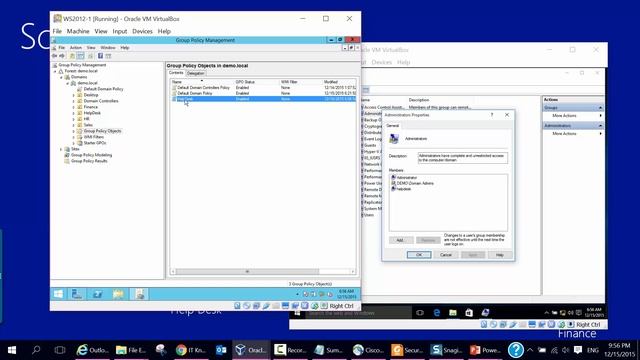Click the Description field in Administrators Properties

462,158
